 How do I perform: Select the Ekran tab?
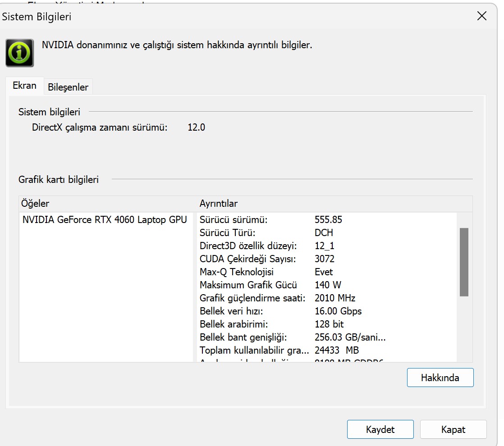click(24, 86)
